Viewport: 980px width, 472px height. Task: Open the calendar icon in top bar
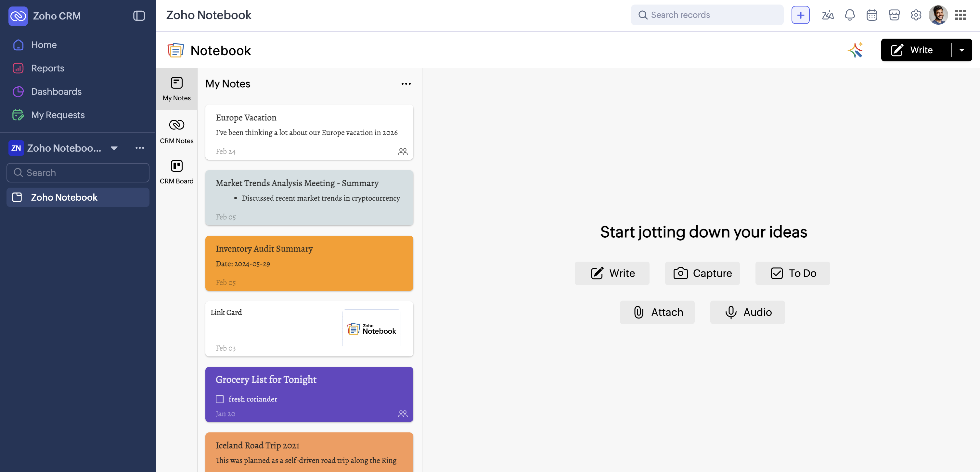click(871, 15)
